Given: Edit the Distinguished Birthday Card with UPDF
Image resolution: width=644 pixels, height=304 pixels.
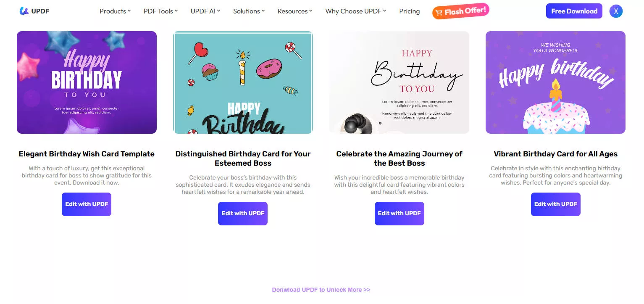Looking at the screenshot, I should 243,214.
